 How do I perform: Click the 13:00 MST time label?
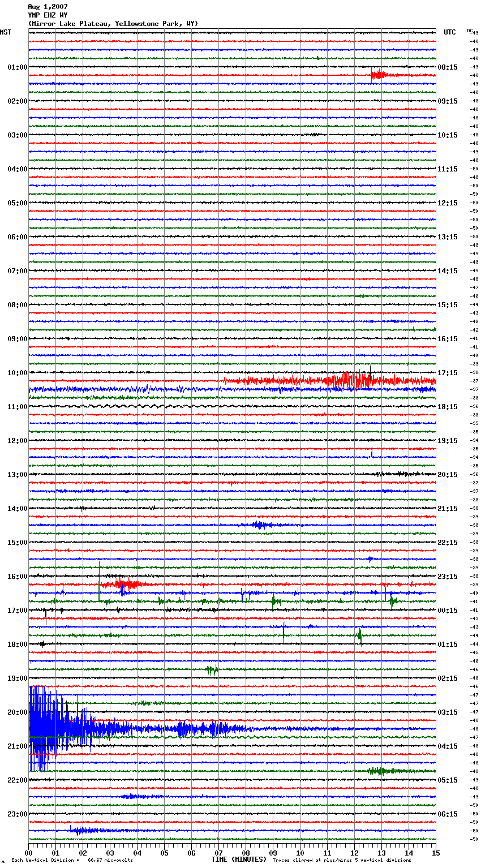click(17, 475)
